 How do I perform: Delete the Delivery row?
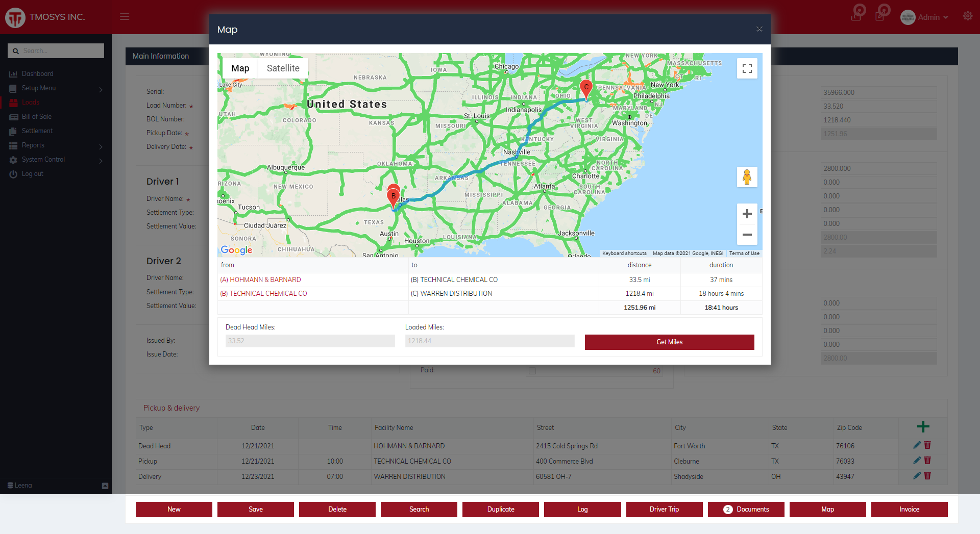tap(928, 476)
